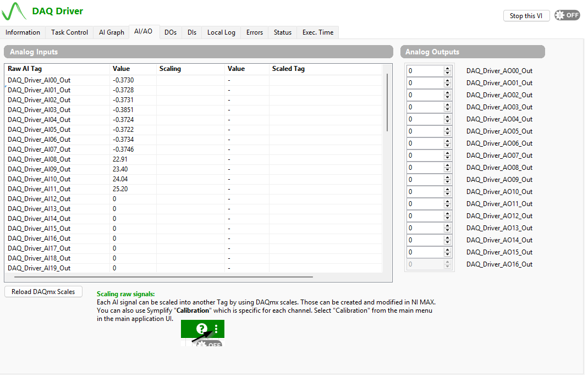Screen dimensions: 588x377
Task: Click the vertical scrollbar of the Analog Inputs table
Action: point(387,103)
